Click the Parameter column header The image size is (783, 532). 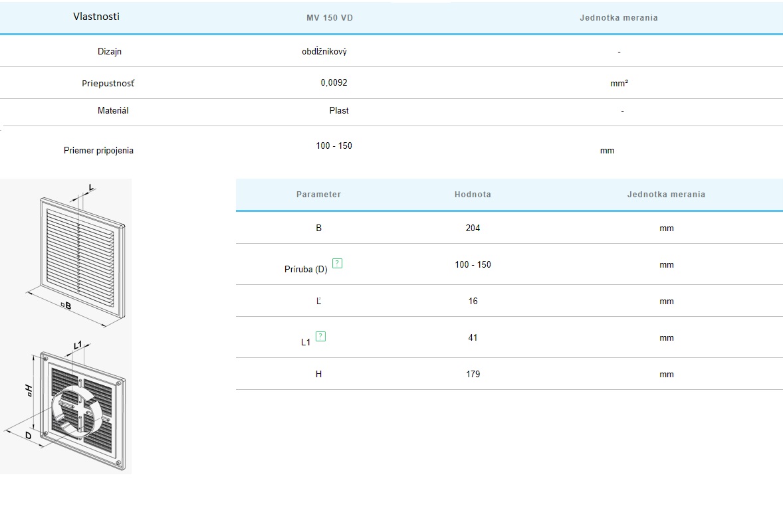[318, 195]
